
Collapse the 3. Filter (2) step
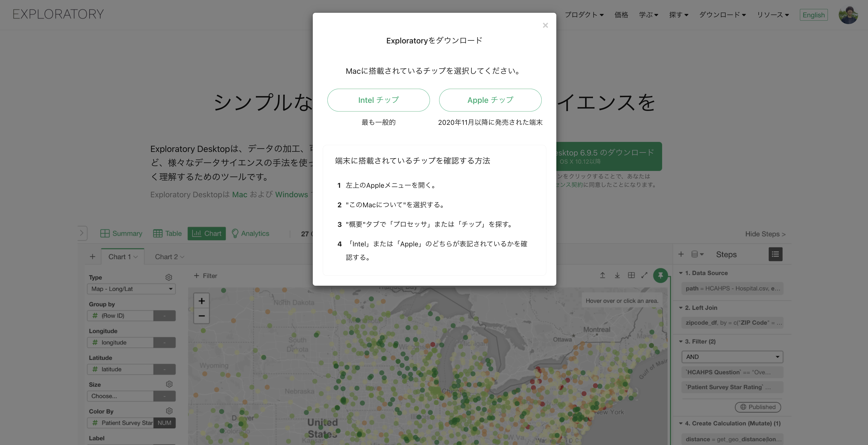[x=681, y=342]
